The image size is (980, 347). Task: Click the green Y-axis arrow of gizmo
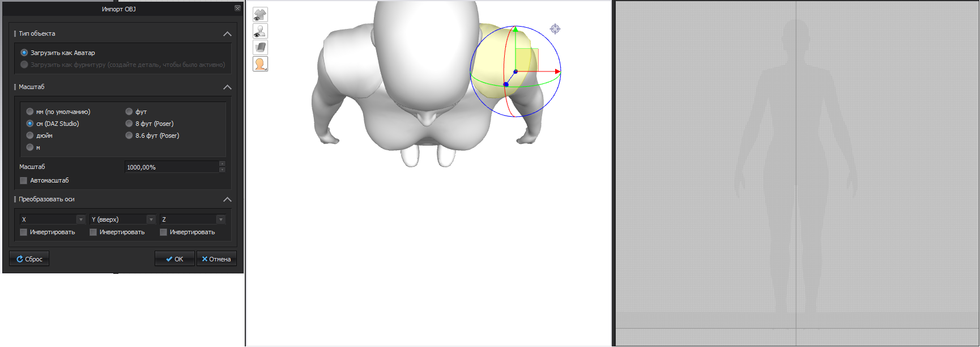click(515, 29)
